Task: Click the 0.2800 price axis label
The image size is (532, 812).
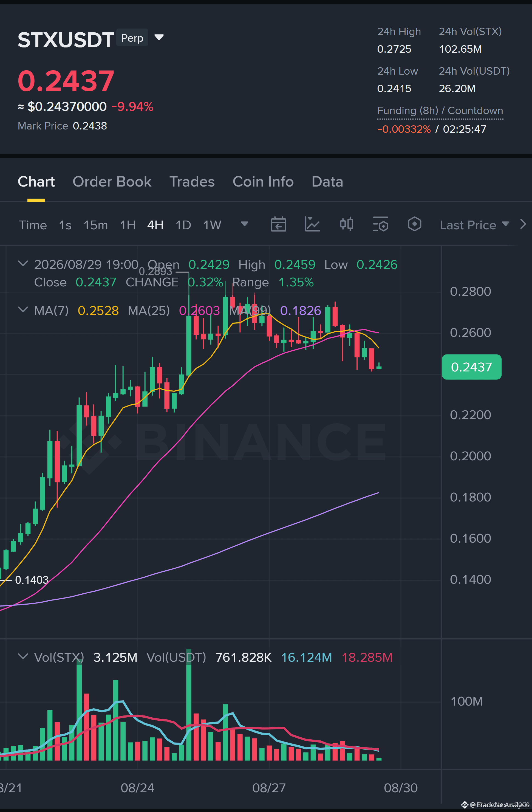Action: [x=471, y=291]
